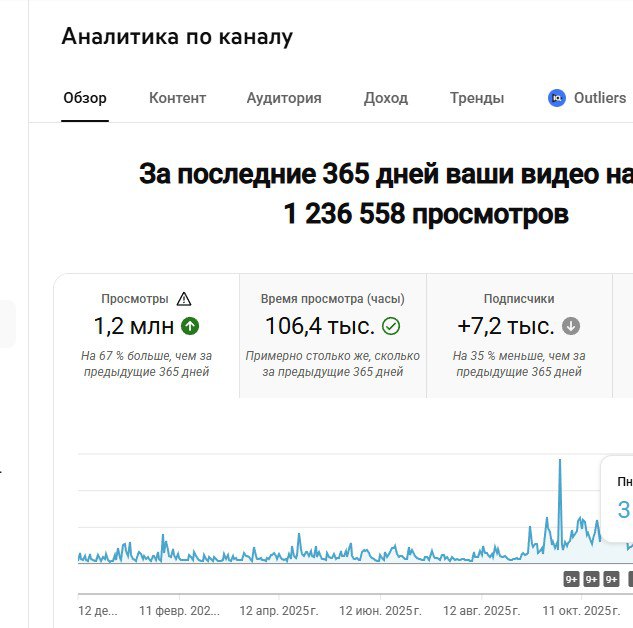Open the third 9+ badge from the left

[611, 579]
